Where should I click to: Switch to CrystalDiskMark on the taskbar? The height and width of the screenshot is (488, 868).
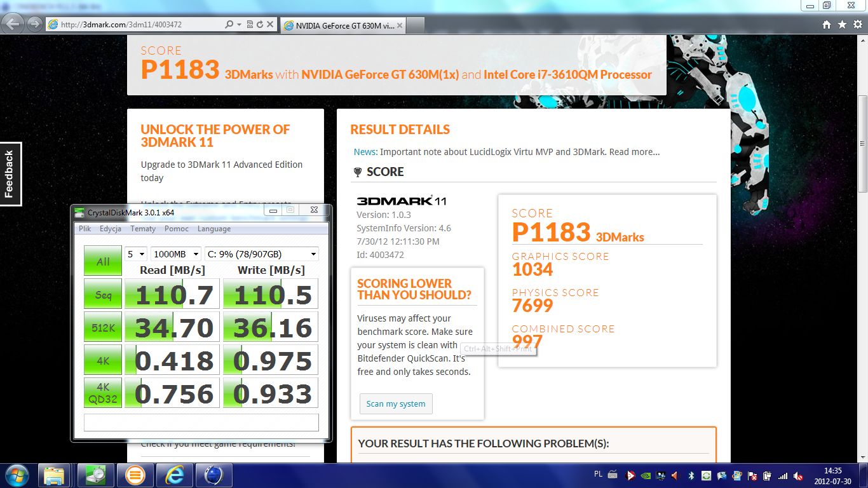pos(95,475)
